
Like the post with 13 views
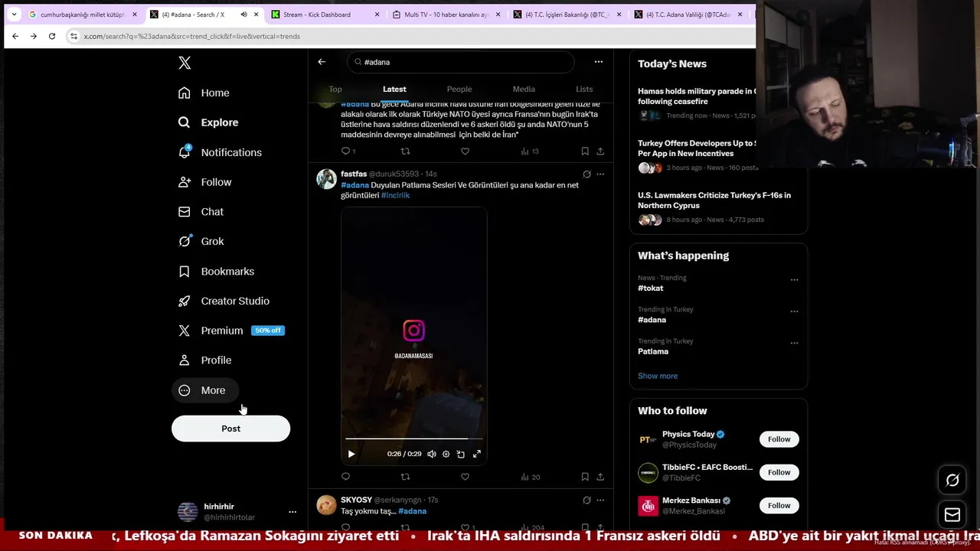tap(465, 152)
